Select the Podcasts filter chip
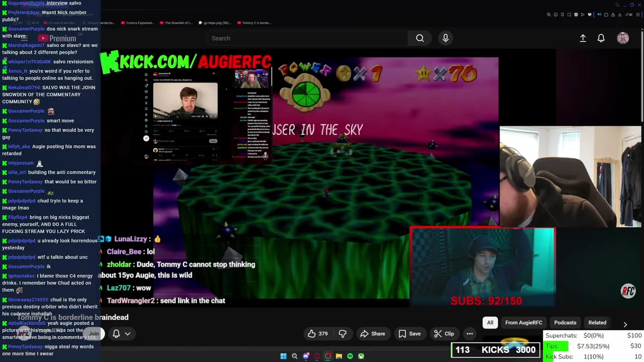 click(x=565, y=322)
